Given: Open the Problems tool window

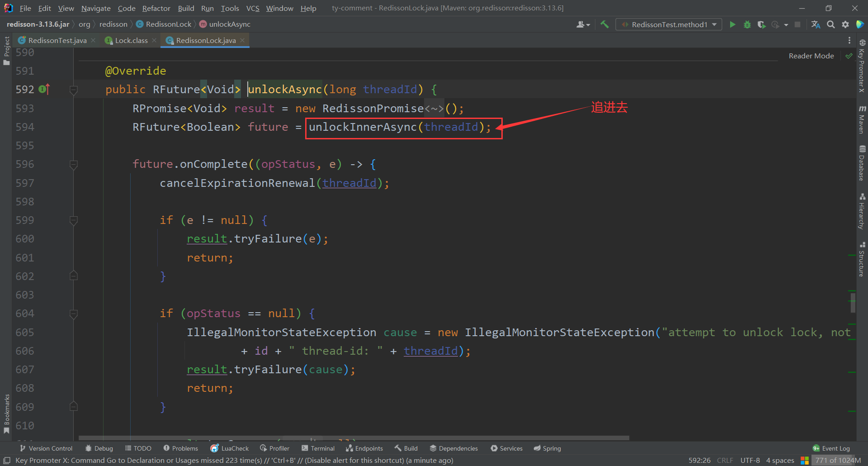Looking at the screenshot, I should coord(181,448).
